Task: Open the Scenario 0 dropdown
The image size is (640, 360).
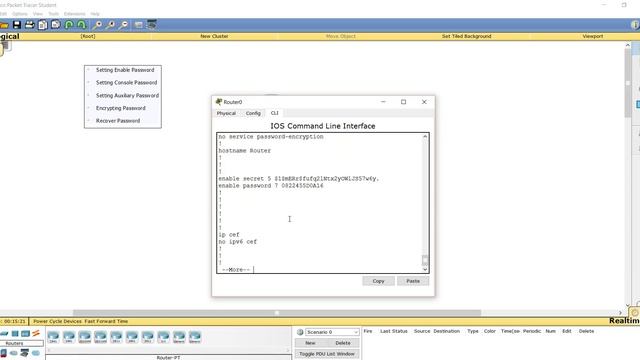Action: tap(332, 332)
